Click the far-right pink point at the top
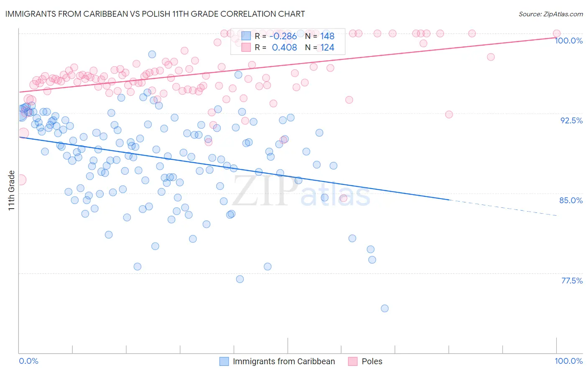588x373 pixels. coord(557,33)
